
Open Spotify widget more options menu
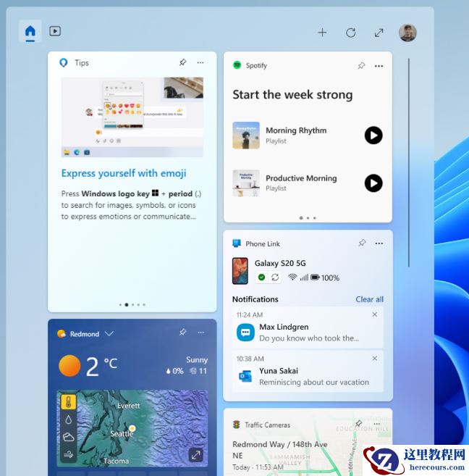coord(379,66)
